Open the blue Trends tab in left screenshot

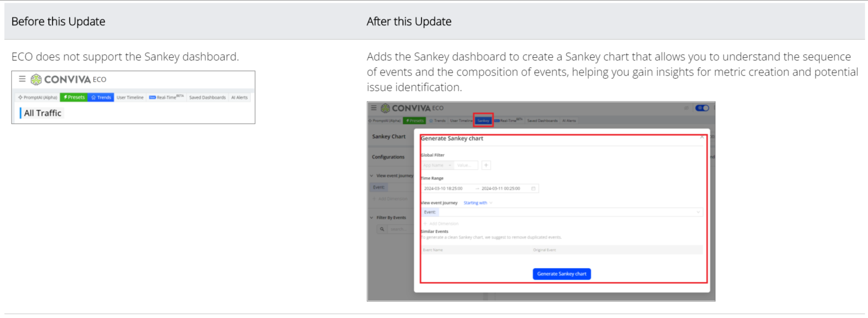(x=101, y=97)
